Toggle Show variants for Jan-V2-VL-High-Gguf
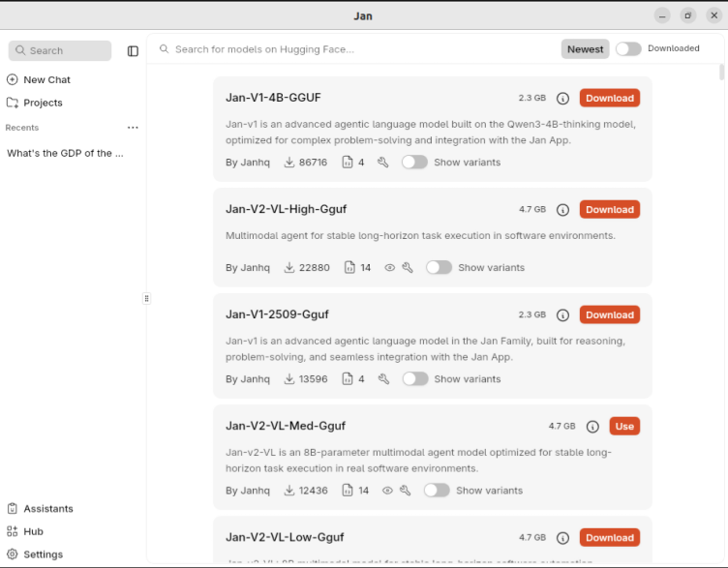 pos(439,267)
